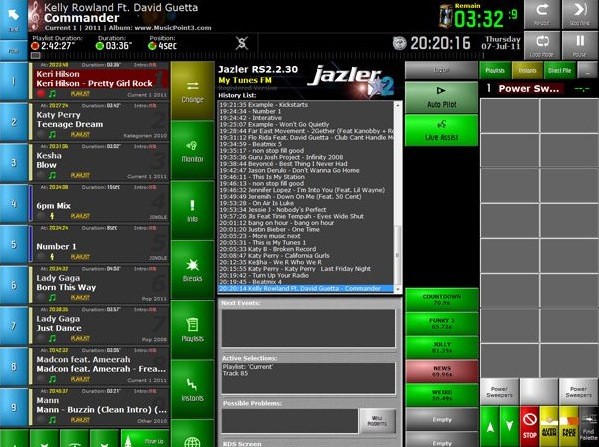Open the Info exclamation button
Screen dimensions: 599x447
(193, 210)
